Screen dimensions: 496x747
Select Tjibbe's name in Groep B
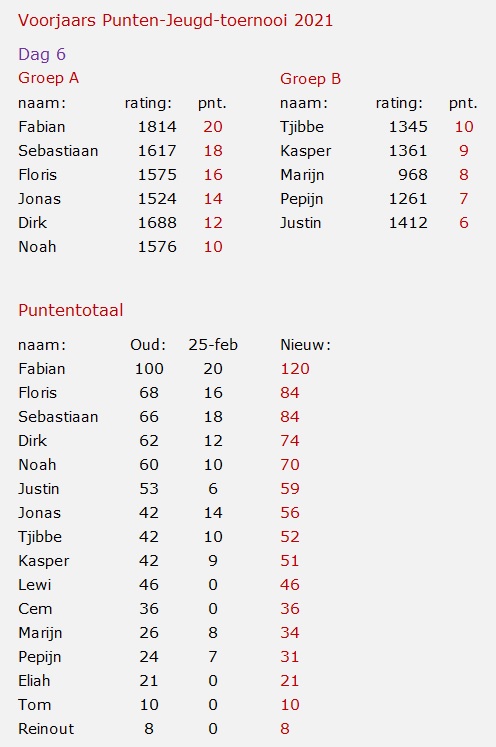(x=302, y=127)
